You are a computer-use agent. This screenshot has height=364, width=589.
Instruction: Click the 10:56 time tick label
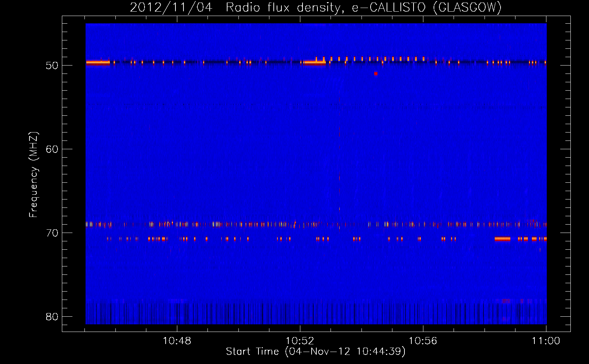click(x=423, y=341)
